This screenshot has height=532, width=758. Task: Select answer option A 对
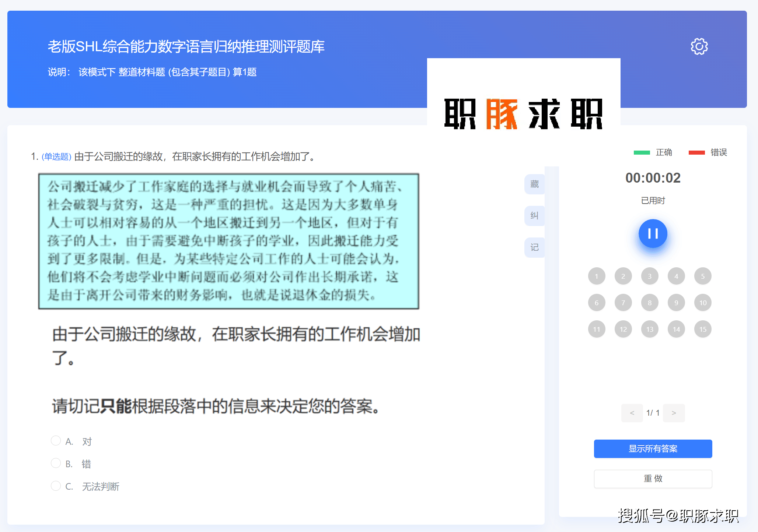tap(56, 441)
